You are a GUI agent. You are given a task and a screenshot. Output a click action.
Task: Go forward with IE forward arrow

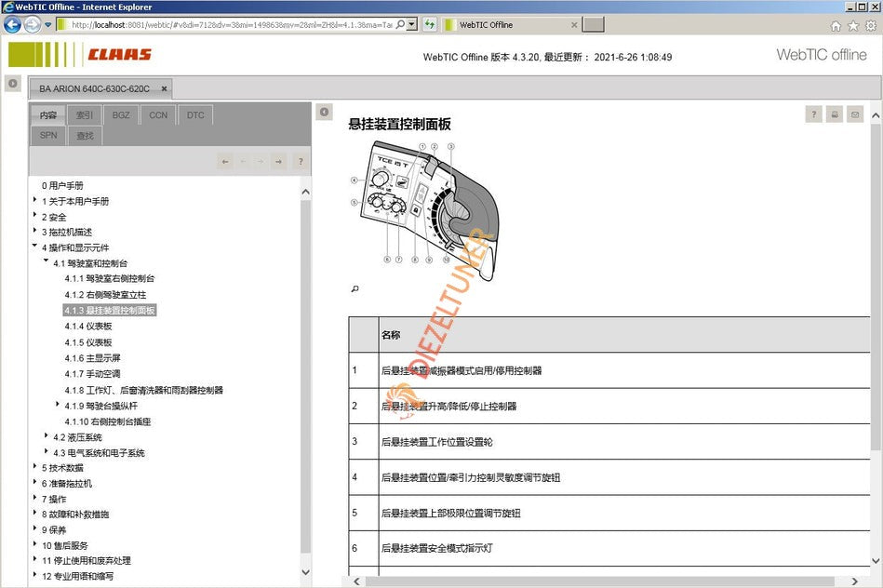[32, 25]
